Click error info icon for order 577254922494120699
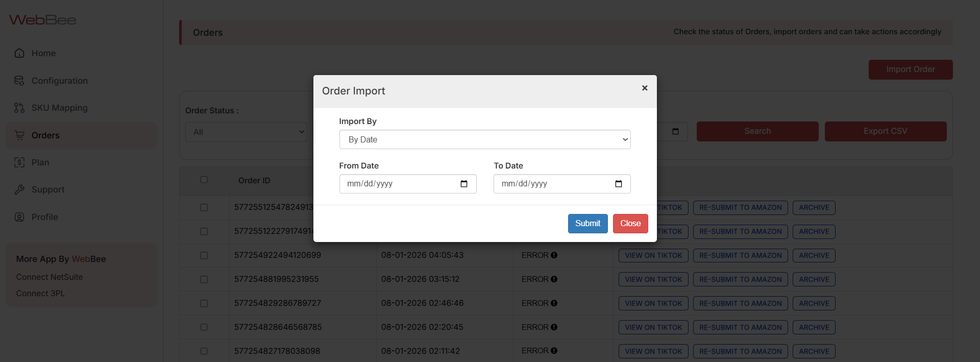The height and width of the screenshot is (362, 980). 554,255
